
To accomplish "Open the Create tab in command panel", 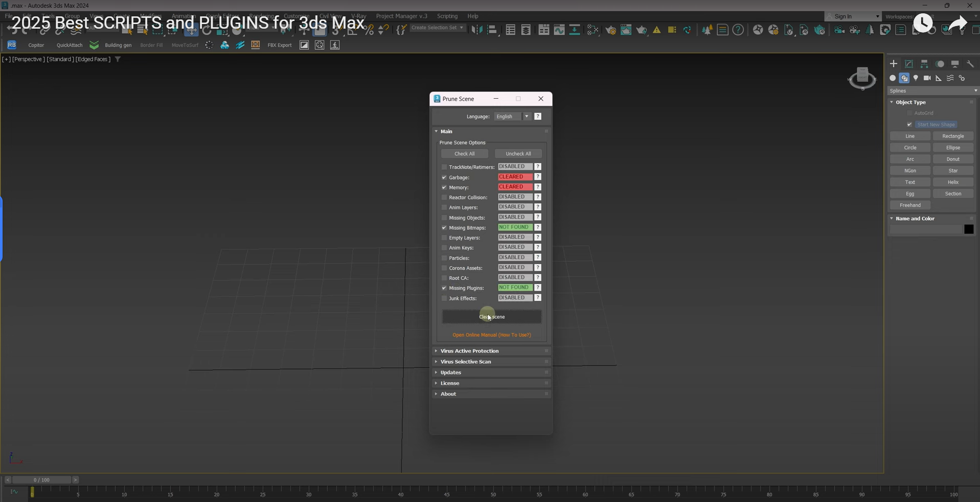I will 894,64.
